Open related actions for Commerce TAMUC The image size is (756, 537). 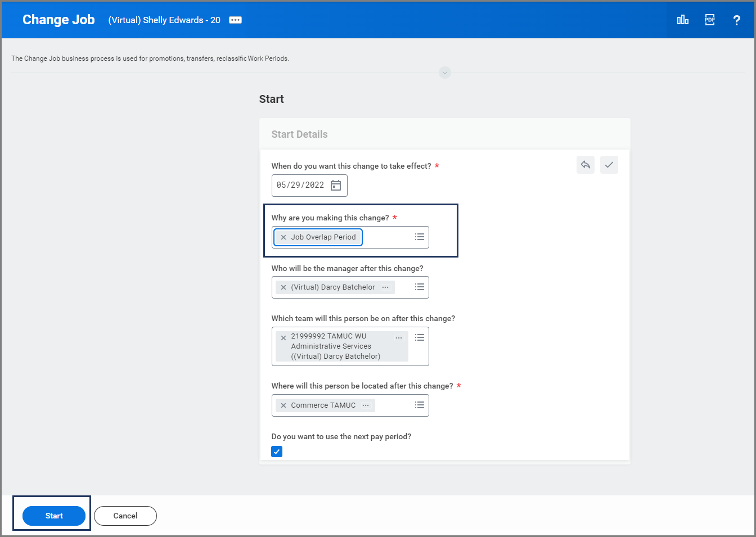[366, 405]
